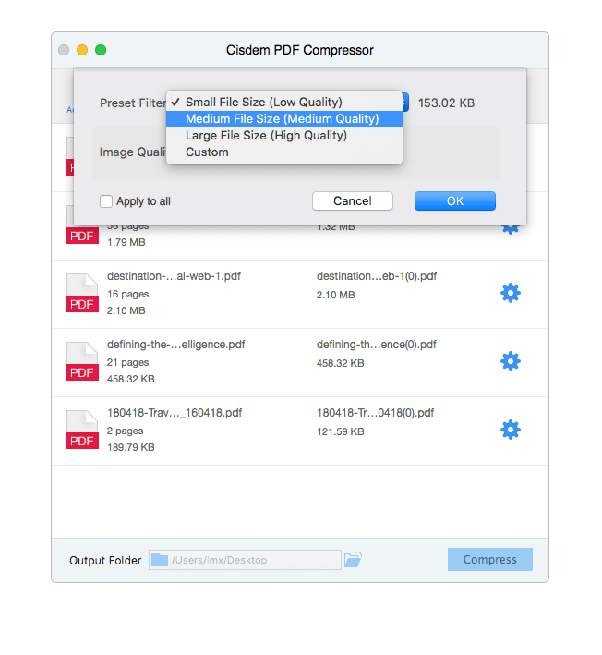Select file name 180418-Trav..._160418.pdf

click(175, 413)
